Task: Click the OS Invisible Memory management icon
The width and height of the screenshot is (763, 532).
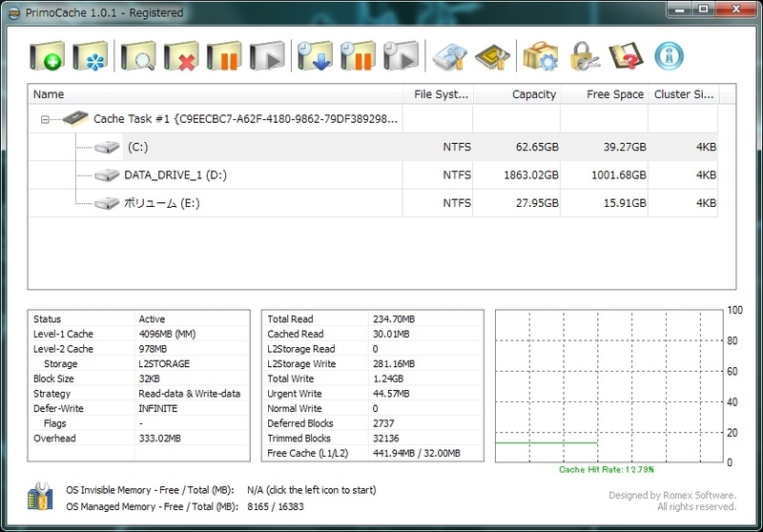Action: point(40,497)
